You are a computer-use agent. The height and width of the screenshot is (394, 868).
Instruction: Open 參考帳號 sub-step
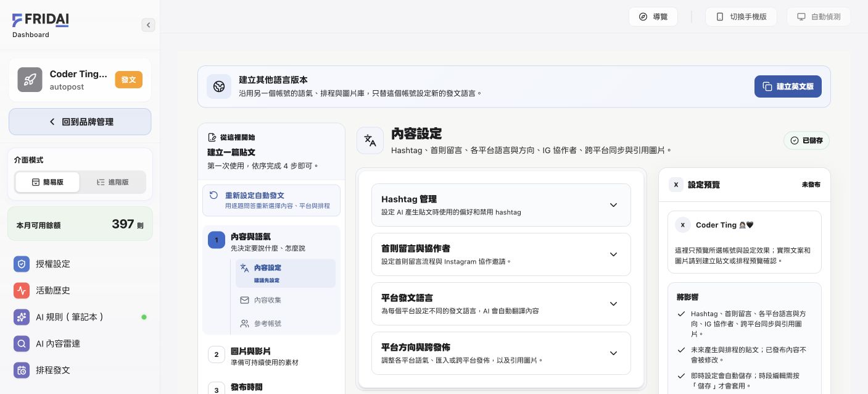[x=286, y=323]
